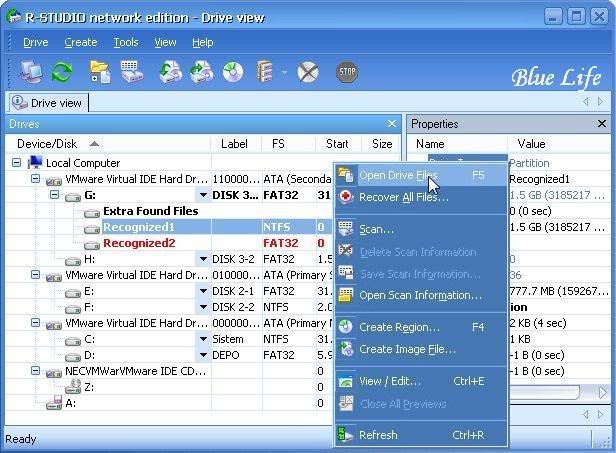Select the Z: CD drive

(x=89, y=387)
